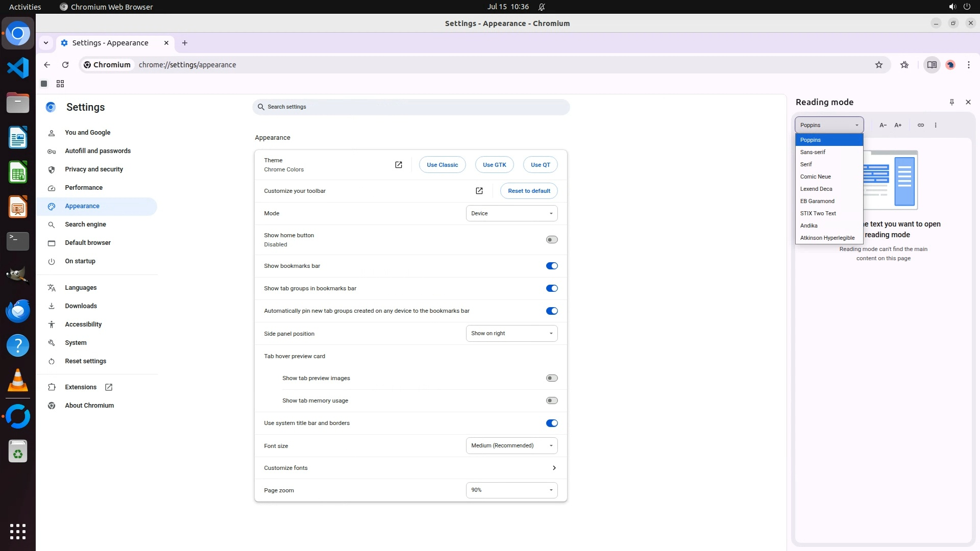
Task: Click the links toggle icon in reading mode
Action: click(x=920, y=125)
